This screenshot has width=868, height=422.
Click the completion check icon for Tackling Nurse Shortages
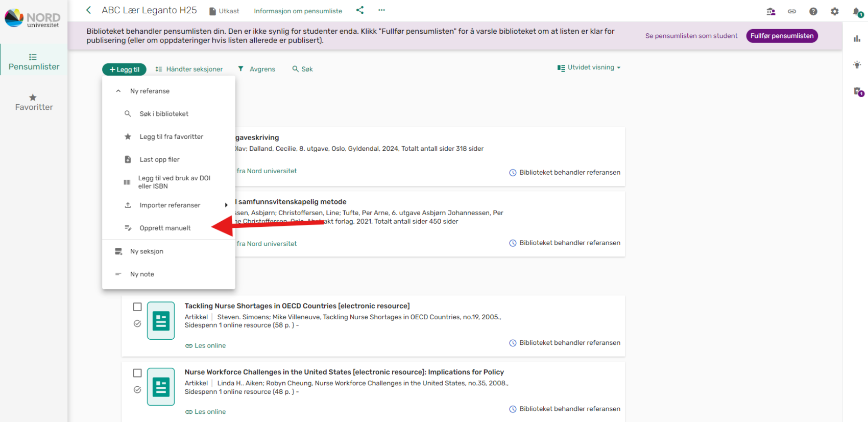pyautogui.click(x=137, y=323)
